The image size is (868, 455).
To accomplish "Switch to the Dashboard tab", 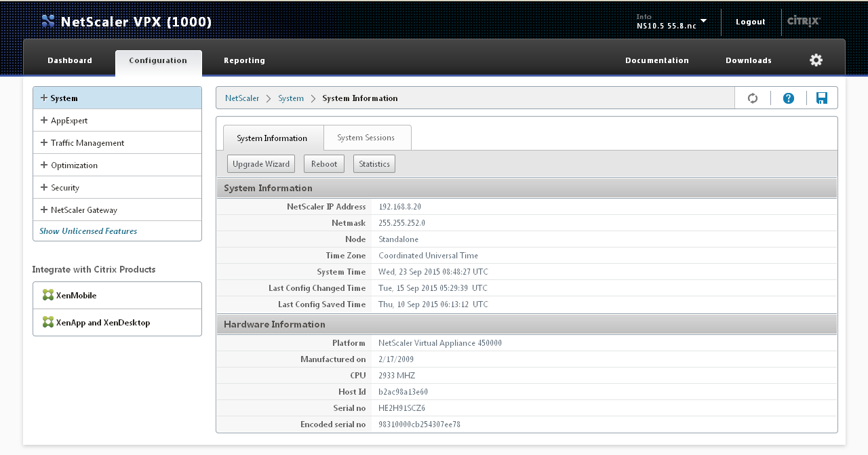I will 70,60.
